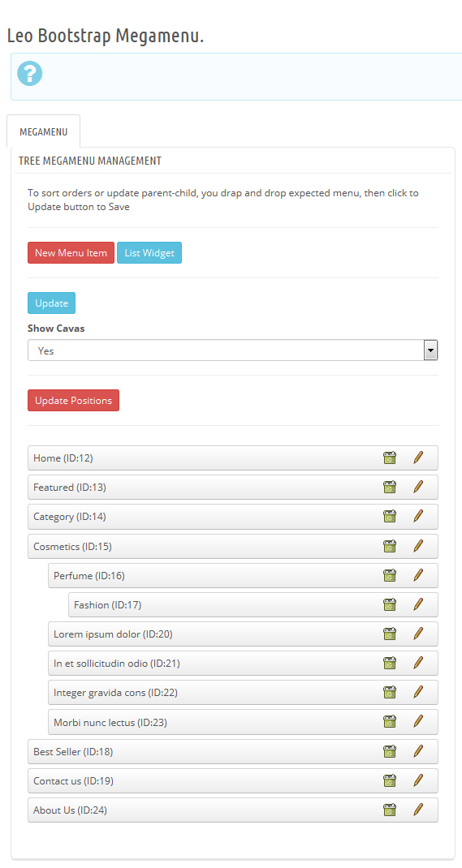Click the green delete icon for Featured
Viewport: 462px width, 868px height.
[390, 488]
